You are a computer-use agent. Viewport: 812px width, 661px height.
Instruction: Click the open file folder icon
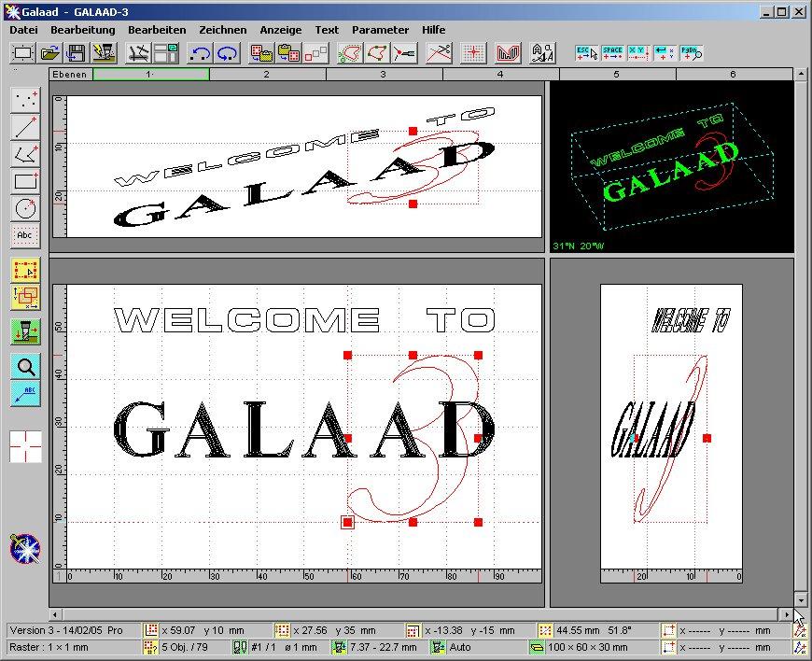point(53,52)
